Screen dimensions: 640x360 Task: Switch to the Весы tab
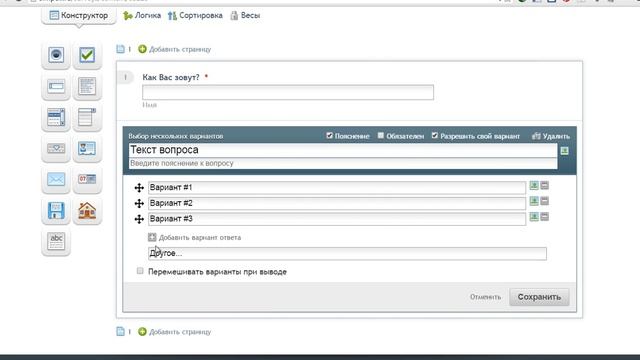245,16
